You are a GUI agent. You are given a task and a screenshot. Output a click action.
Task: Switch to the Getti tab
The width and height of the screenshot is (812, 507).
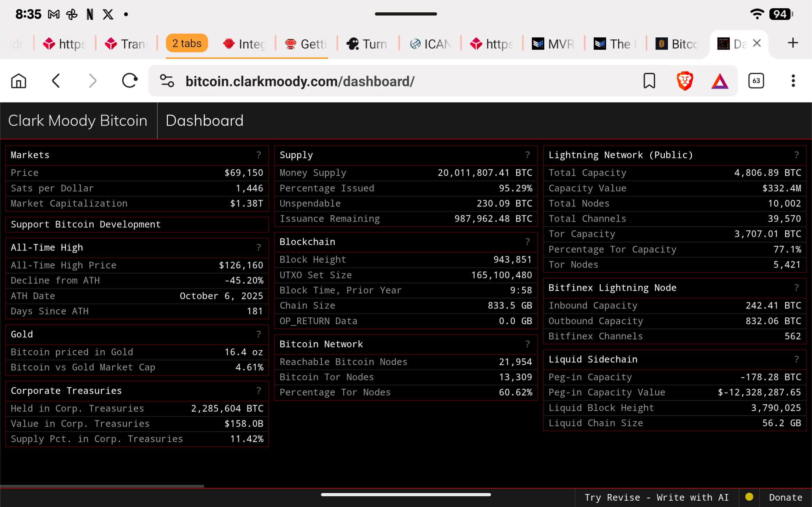tap(306, 44)
